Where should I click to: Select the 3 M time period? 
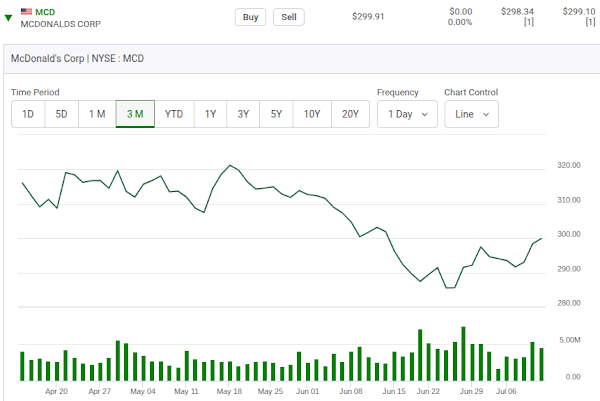(x=135, y=114)
